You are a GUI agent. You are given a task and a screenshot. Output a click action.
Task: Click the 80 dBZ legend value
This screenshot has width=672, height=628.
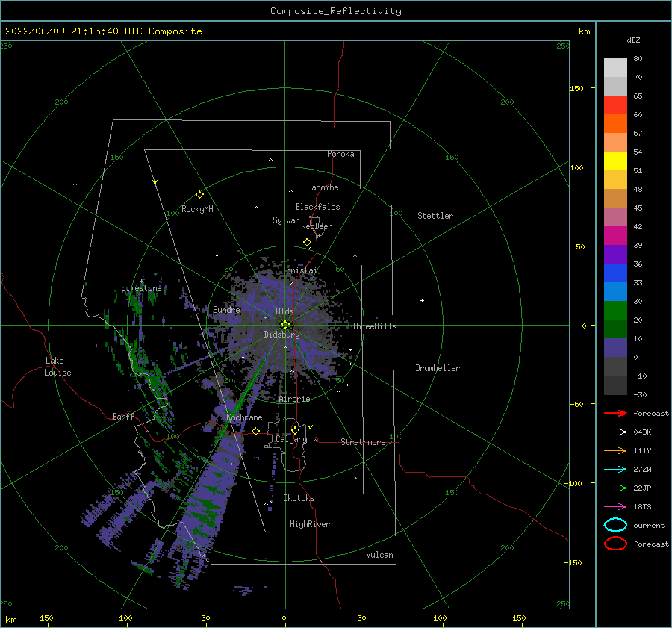click(638, 59)
